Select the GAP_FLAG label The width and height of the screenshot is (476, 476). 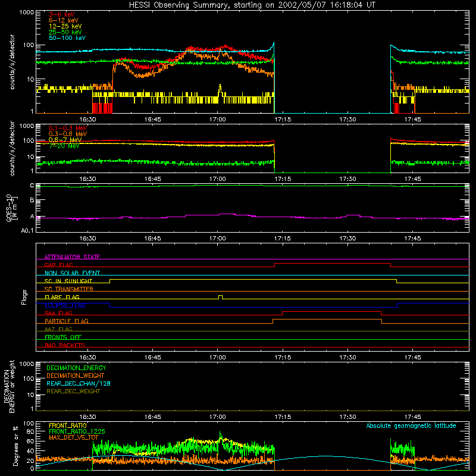(58, 265)
